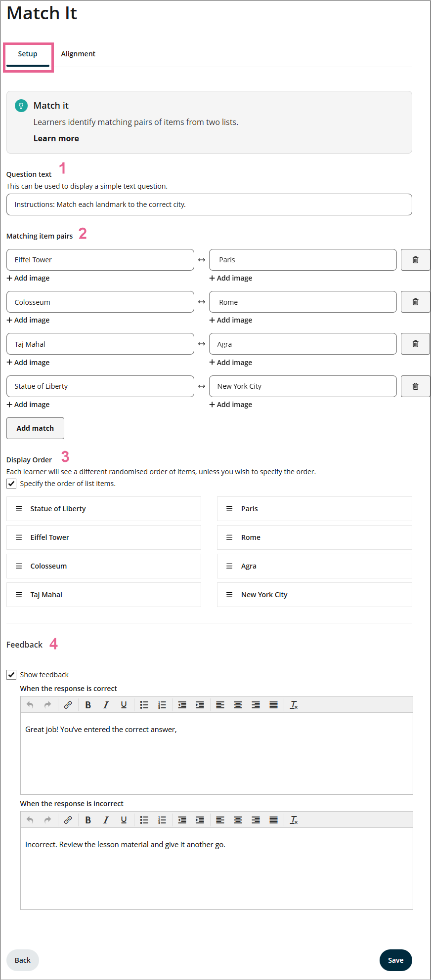Center align text in correct-response editor

(238, 705)
